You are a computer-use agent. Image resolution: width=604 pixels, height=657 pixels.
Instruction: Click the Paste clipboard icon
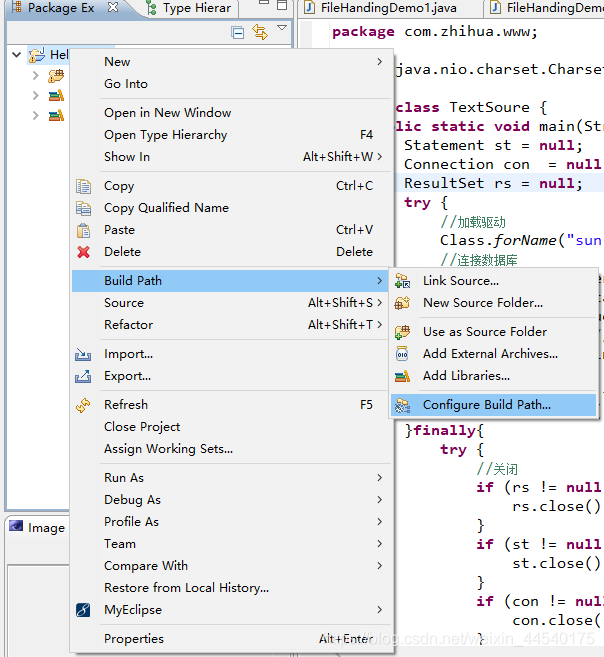click(x=83, y=230)
